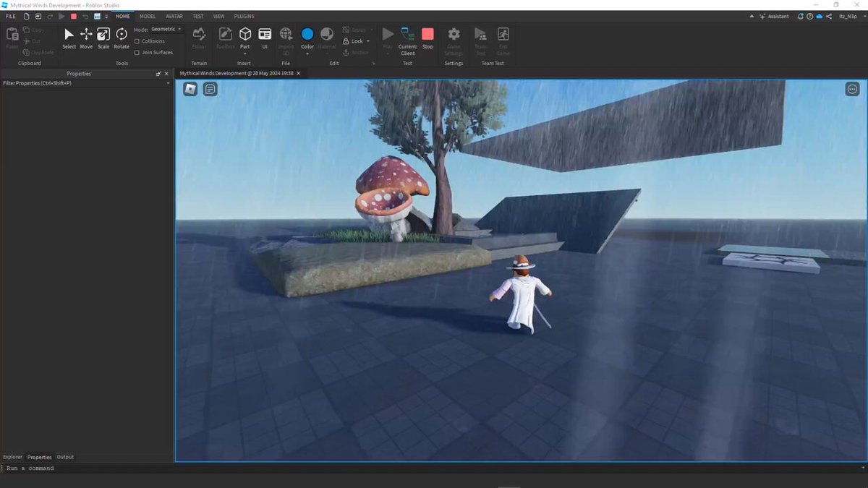Pick the blue Color swatch
This screenshot has width=868, height=488.
click(307, 34)
